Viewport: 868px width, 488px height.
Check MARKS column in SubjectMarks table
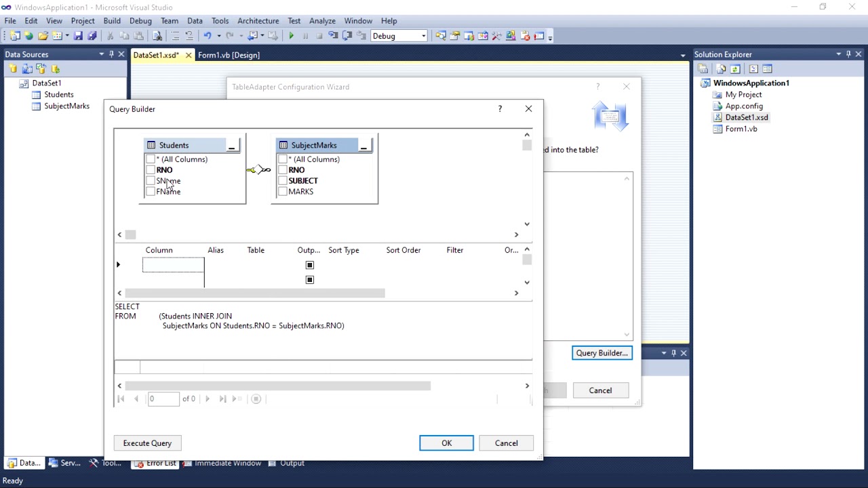(x=283, y=192)
